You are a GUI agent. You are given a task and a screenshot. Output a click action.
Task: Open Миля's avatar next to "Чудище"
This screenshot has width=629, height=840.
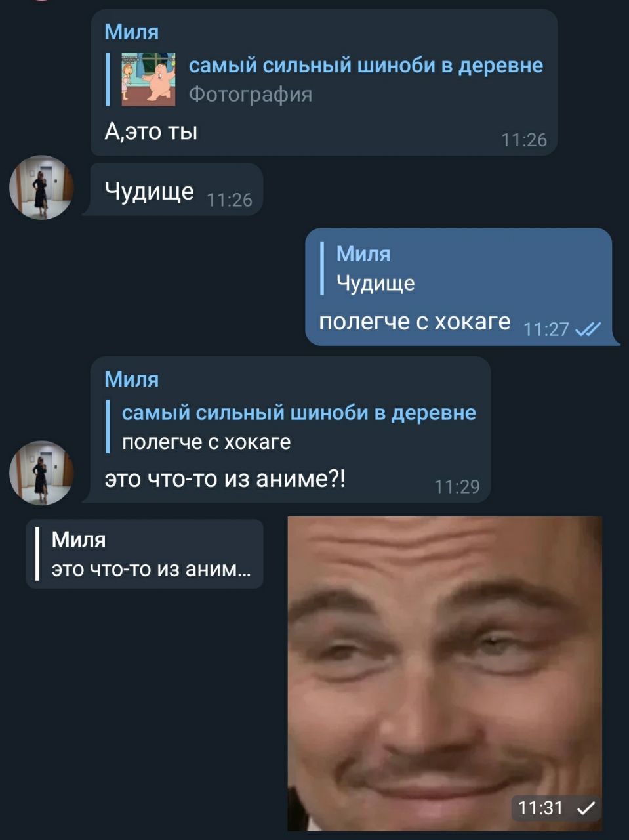click(41, 188)
